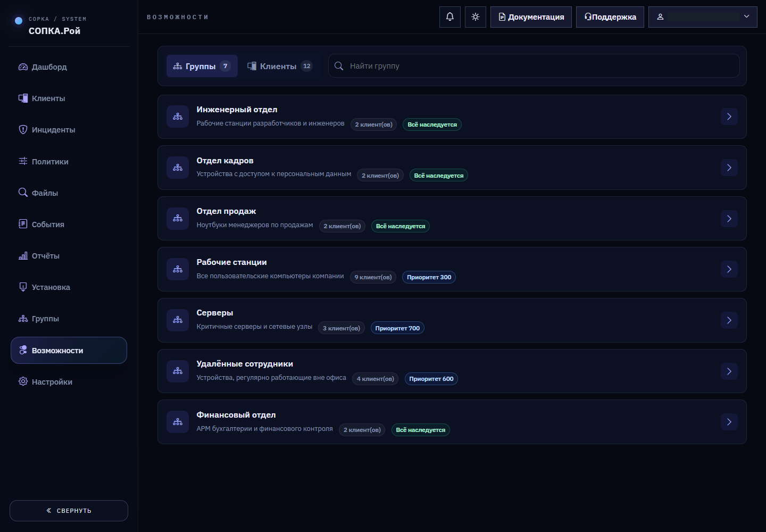
Task: Toggle light theme with sun icon
Action: [476, 17]
